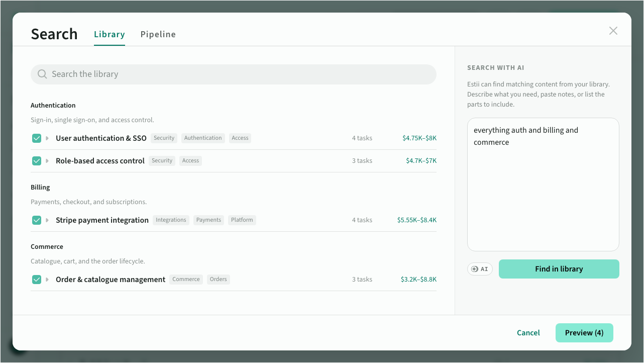Screen dimensions: 644x363
Task: Uncheck User authentication & SSO checkbox
Action: [x=37, y=138]
